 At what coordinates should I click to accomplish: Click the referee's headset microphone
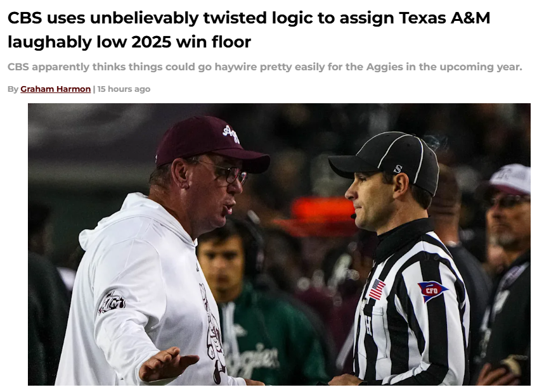[354, 217]
